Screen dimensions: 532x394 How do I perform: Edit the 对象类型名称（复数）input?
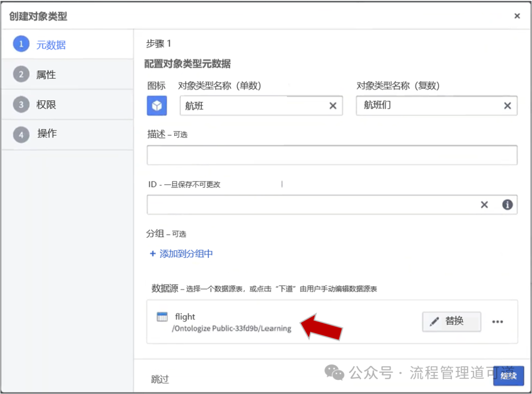pos(429,106)
